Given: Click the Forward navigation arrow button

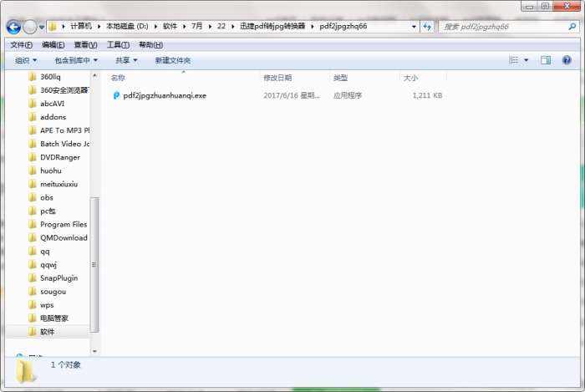Looking at the screenshot, I should click(30, 27).
